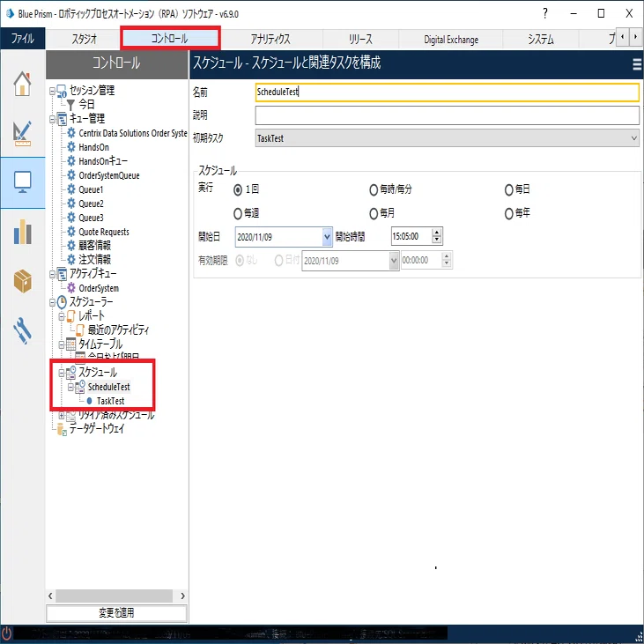Click the スケジューラー clock icon
Screen dimensions: 644x644
point(62,302)
